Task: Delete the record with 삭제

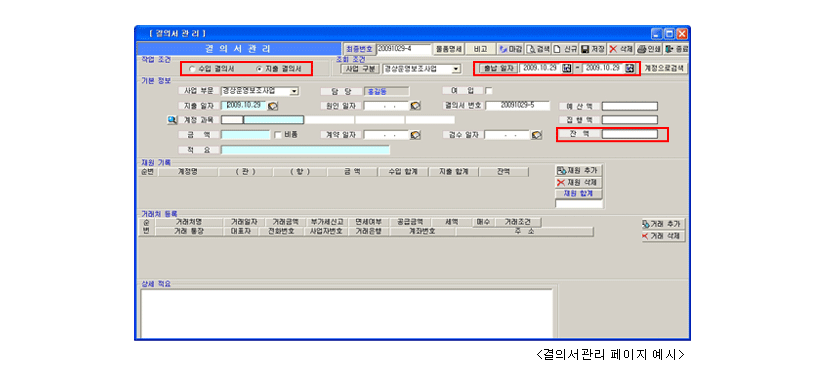Action: point(621,49)
